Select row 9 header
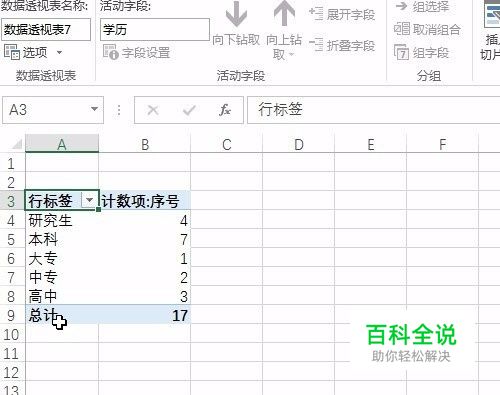The width and height of the screenshot is (500, 395). [x=12, y=315]
